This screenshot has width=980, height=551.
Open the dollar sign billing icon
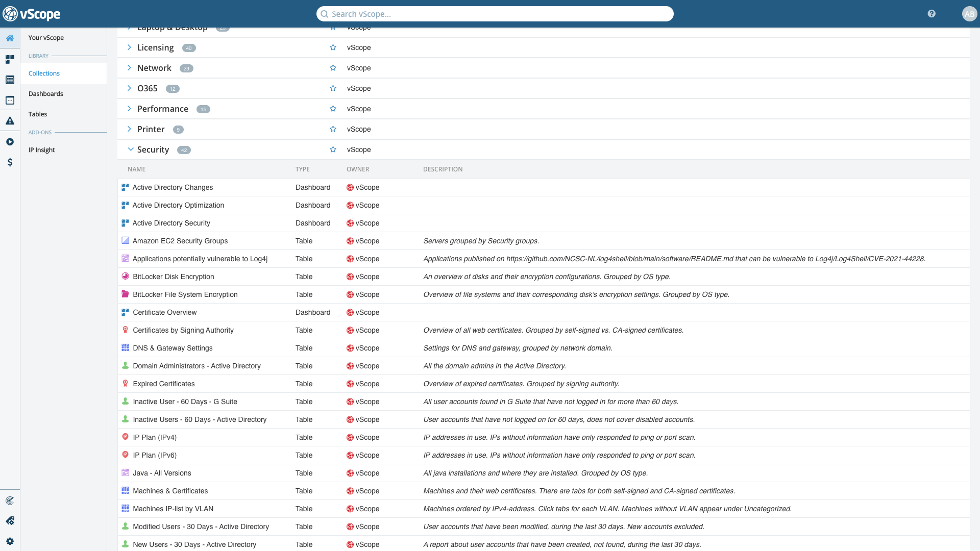tap(10, 162)
